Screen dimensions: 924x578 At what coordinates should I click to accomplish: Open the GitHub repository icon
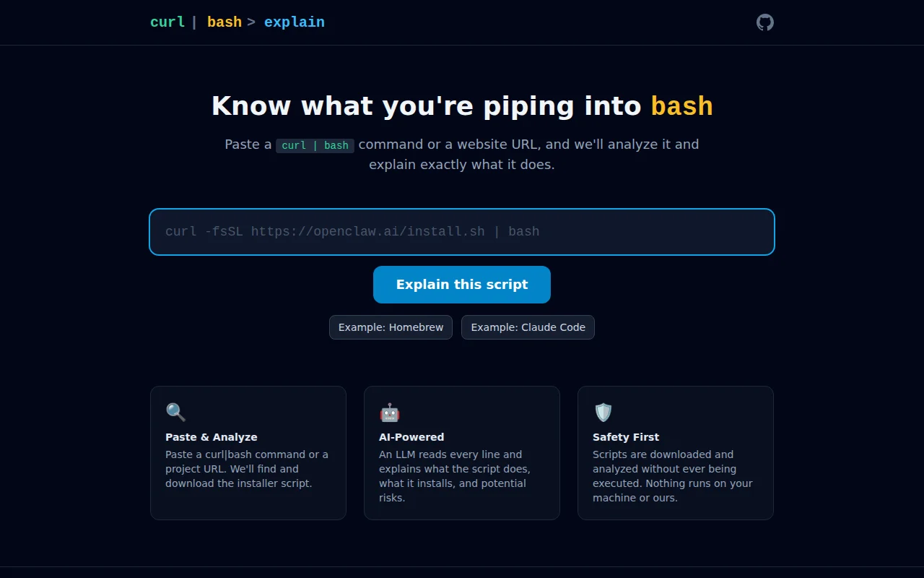(765, 22)
